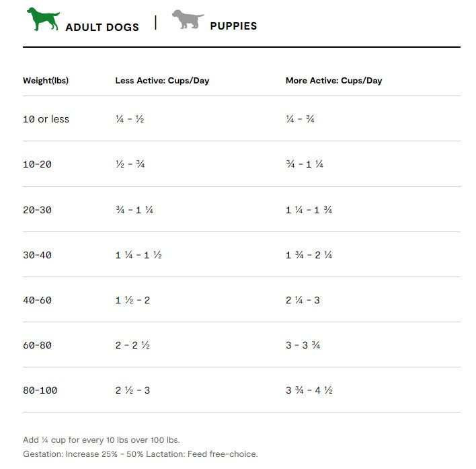Click more active value 2 ¼ - 3
Screen dimensions: 476x469
click(303, 300)
